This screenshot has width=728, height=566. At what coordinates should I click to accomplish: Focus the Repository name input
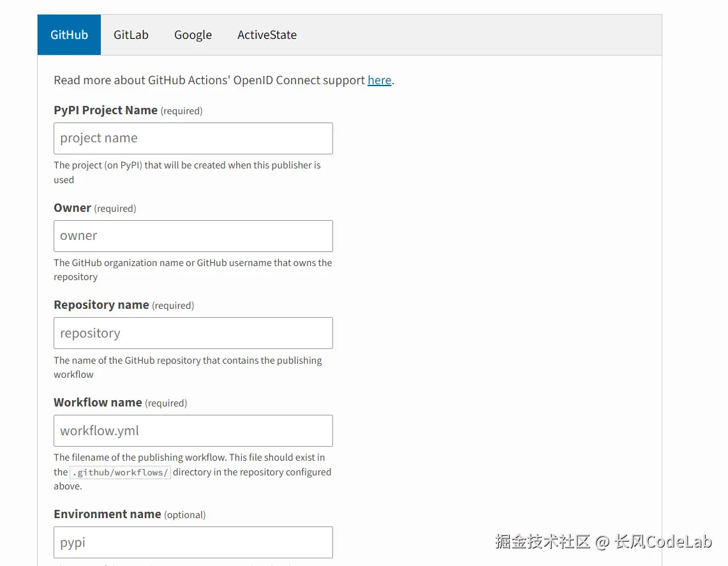[193, 333]
